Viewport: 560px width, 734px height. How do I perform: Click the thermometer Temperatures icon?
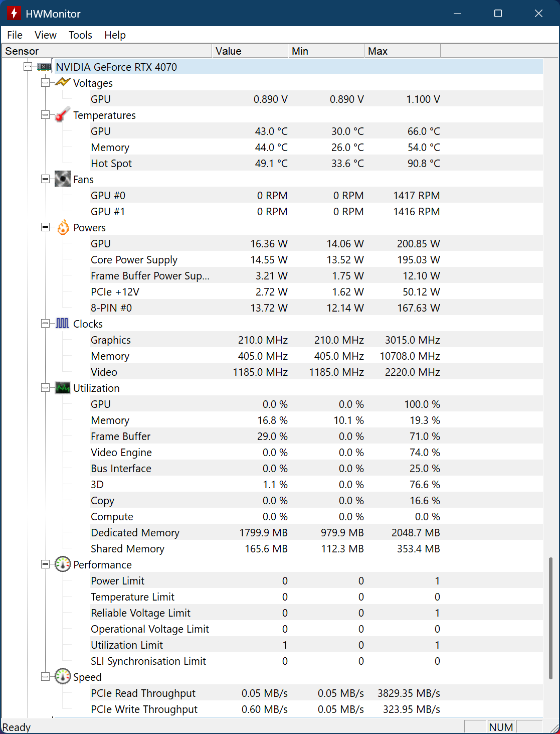pos(62,115)
